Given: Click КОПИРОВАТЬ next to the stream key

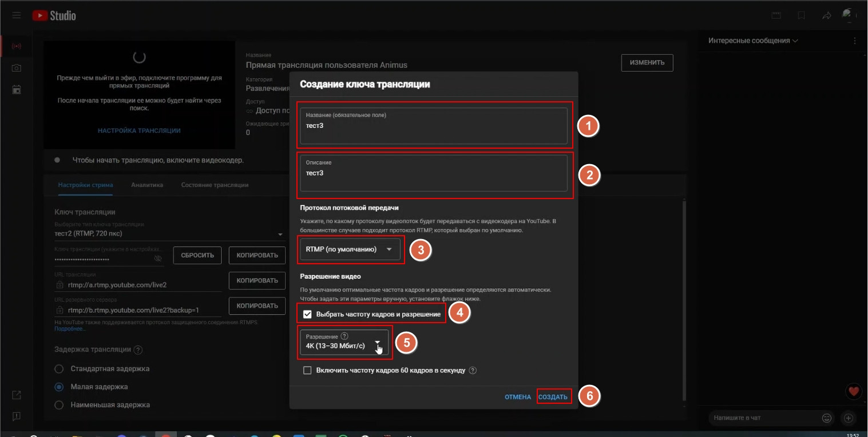Looking at the screenshot, I should [257, 255].
